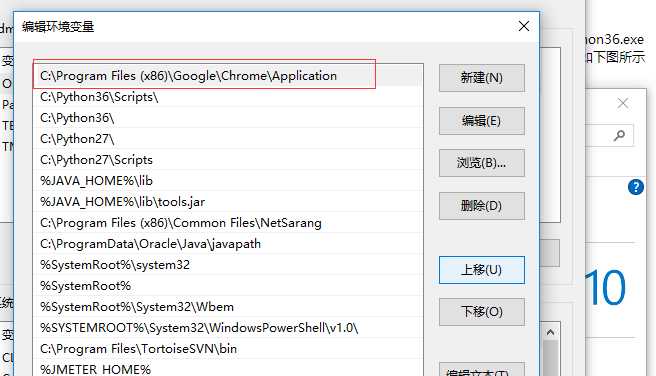656x376 pixels.
Task: Select the C:\Python27\ path row
Action: tap(228, 138)
